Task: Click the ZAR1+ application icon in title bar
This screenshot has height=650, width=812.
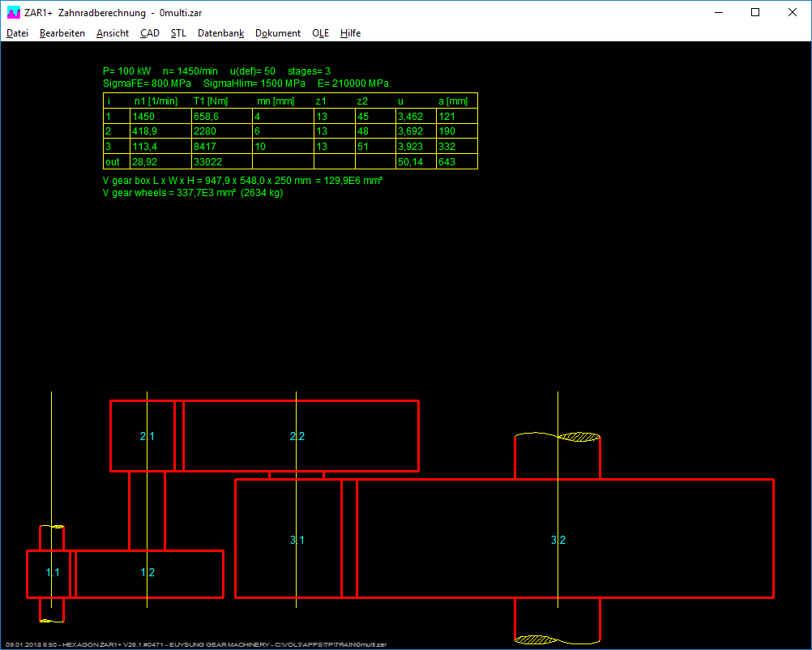Action: (x=14, y=13)
